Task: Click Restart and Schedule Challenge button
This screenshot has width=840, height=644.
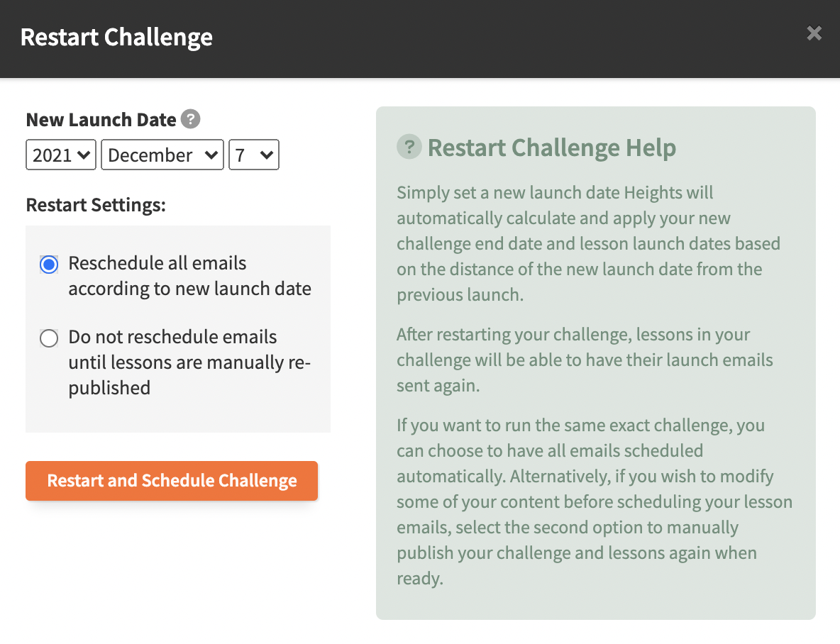Action: click(x=172, y=481)
